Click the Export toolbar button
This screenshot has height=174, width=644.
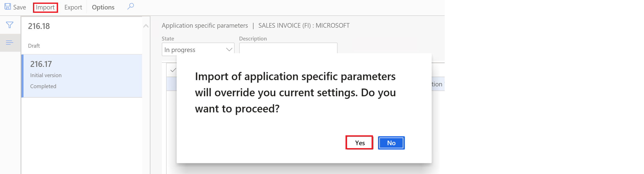(x=73, y=7)
